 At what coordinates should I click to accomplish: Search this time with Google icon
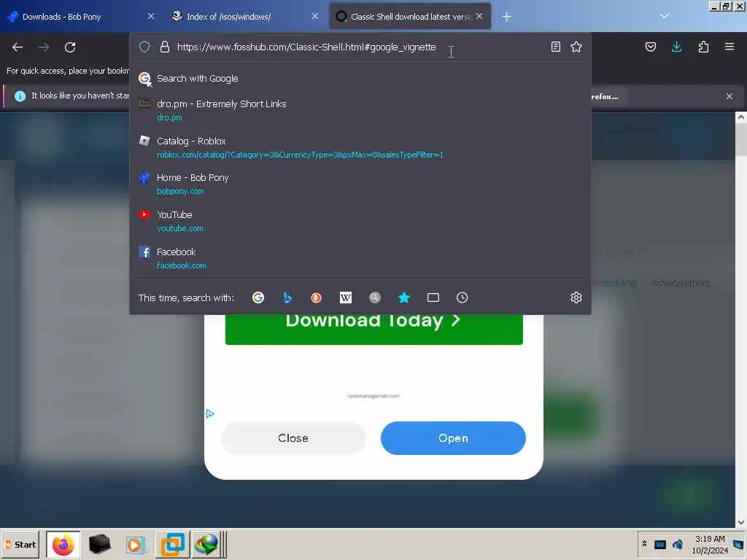258,297
